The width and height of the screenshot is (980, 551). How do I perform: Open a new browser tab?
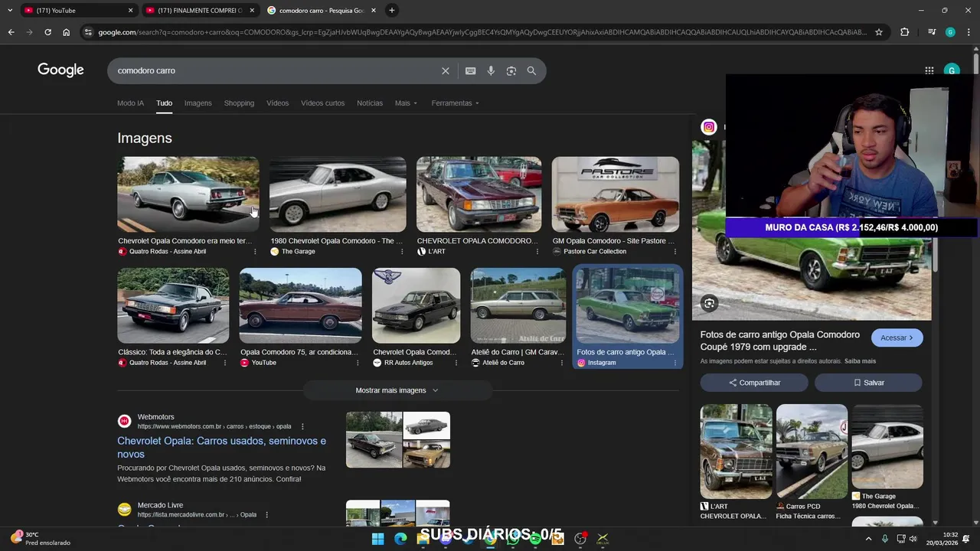(x=391, y=11)
